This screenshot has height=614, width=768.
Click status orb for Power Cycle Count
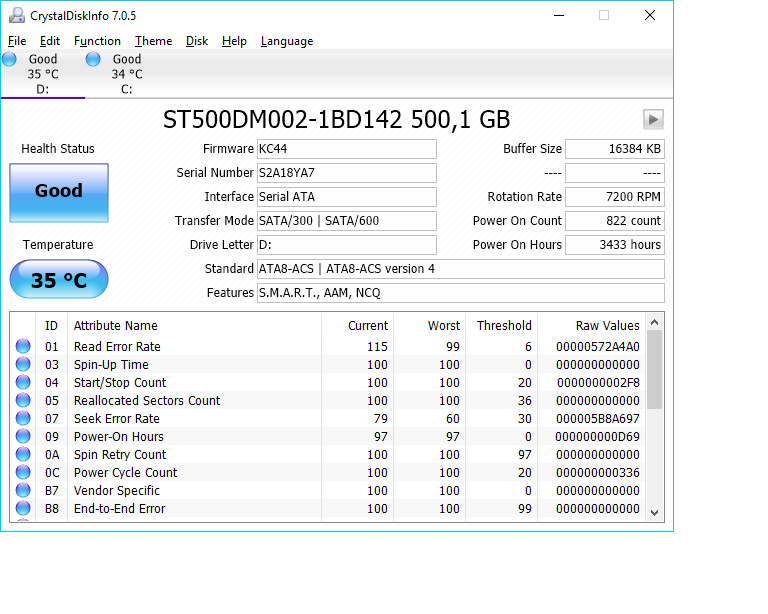pyautogui.click(x=23, y=472)
